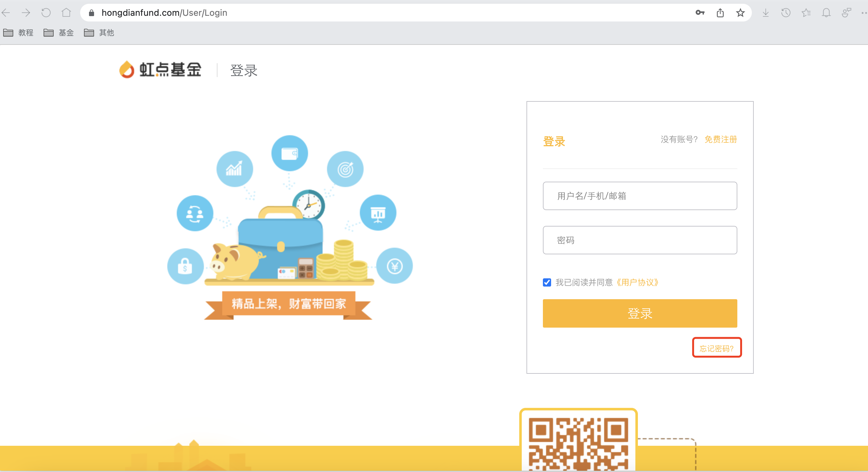Open saved passwords key icon
The height and width of the screenshot is (472, 868).
pos(700,13)
